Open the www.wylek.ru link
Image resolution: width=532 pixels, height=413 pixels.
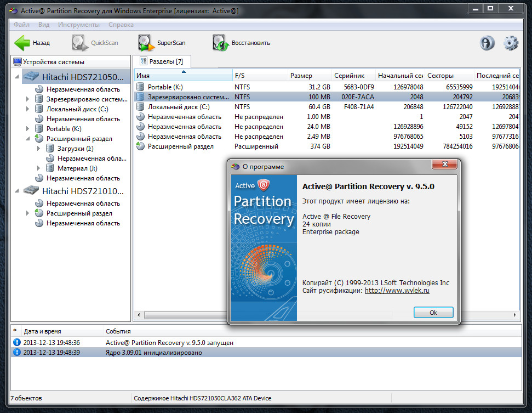[397, 291]
